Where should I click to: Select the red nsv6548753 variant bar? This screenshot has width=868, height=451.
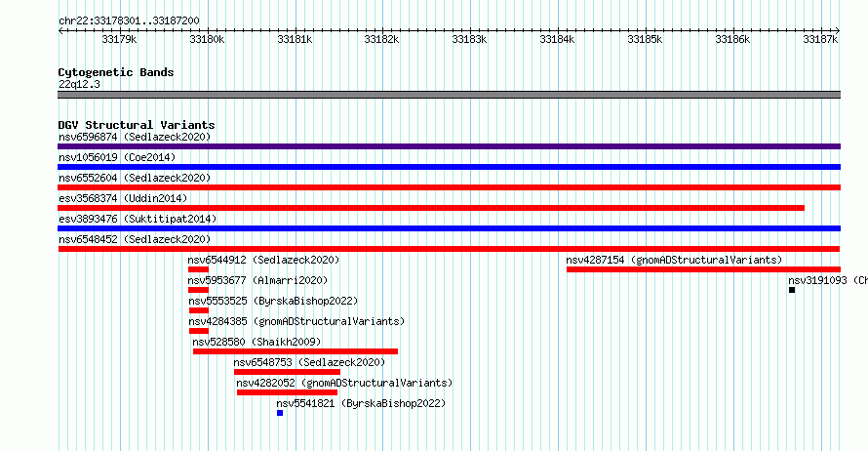coord(288,372)
